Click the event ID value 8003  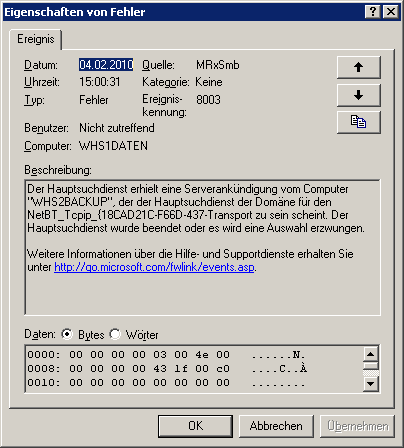[208, 100]
